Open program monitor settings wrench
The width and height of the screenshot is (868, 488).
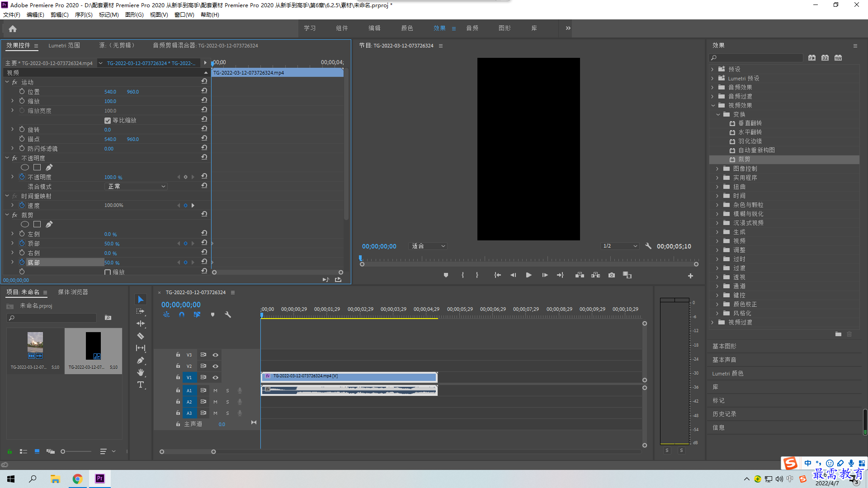pos(648,246)
